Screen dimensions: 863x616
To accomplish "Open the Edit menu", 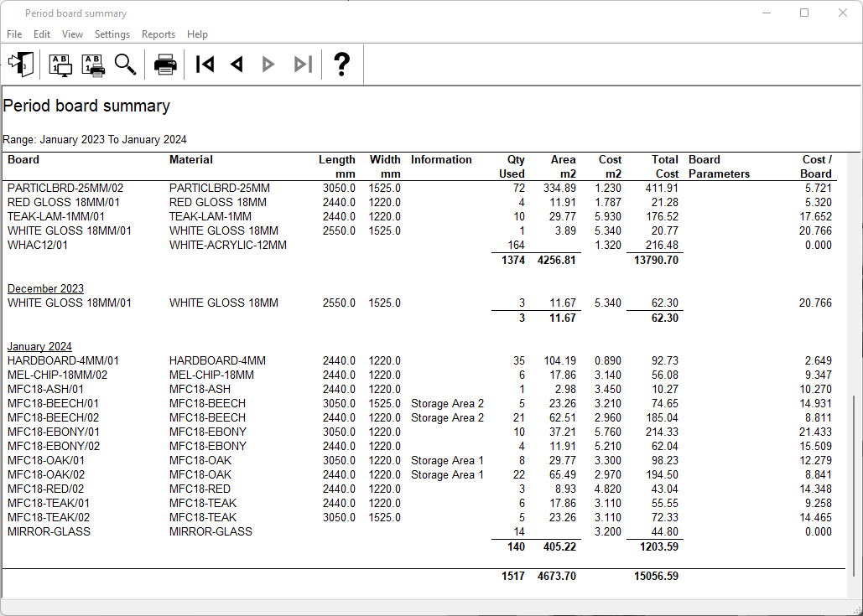I will coord(42,34).
